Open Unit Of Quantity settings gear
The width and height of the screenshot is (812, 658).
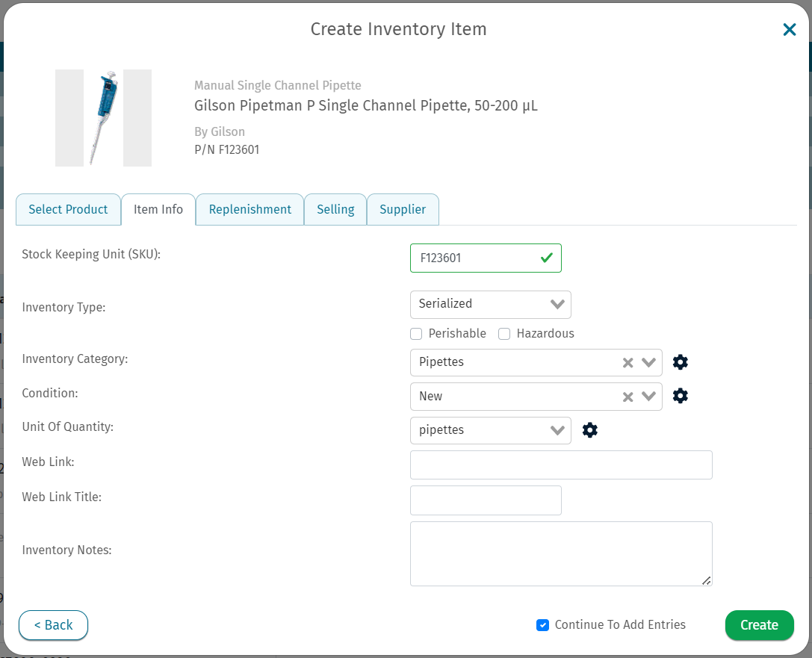590,429
